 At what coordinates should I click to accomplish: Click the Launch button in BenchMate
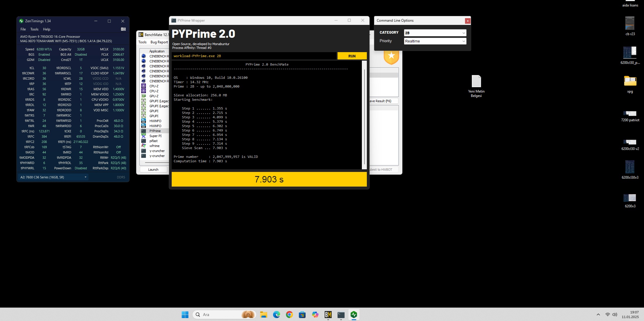[153, 170]
